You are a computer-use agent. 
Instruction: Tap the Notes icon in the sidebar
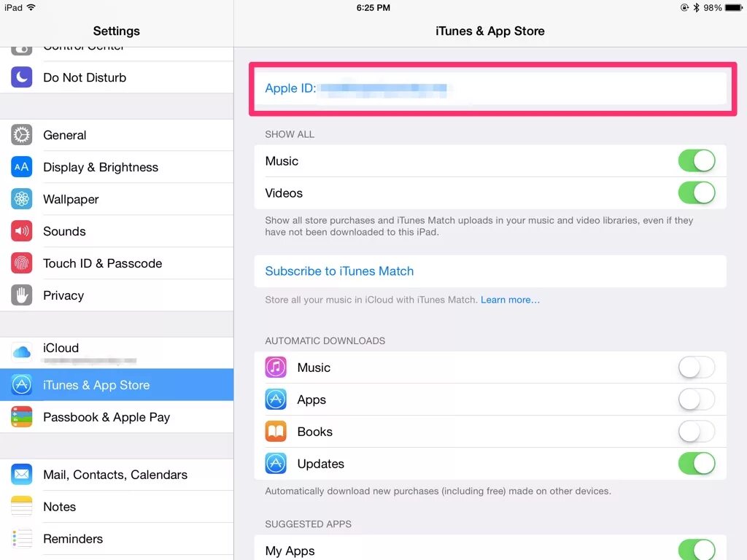pos(21,506)
